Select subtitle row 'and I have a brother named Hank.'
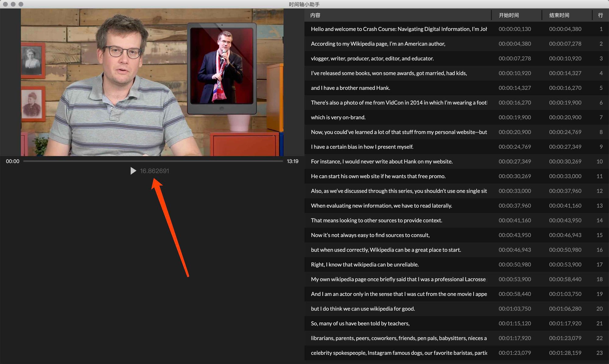Viewport: 609px width, 364px height. (350, 88)
